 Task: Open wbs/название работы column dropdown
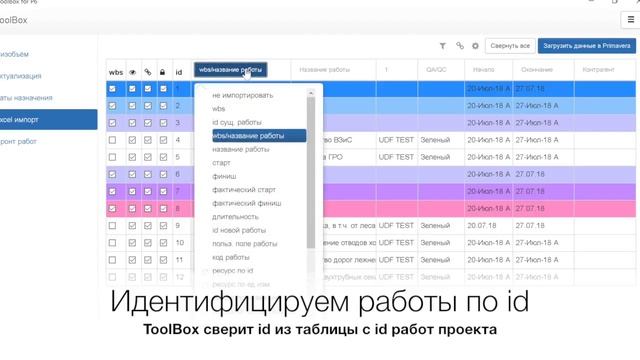[230, 70]
